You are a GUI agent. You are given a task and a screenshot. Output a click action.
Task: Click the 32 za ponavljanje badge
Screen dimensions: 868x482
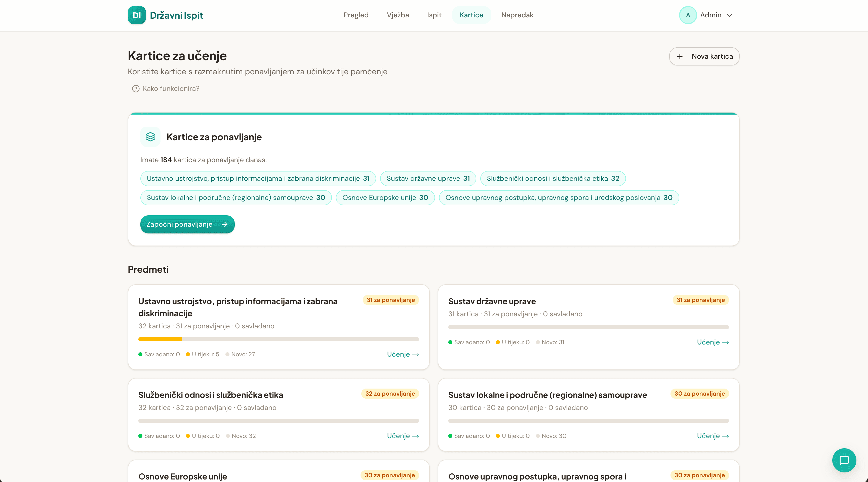pyautogui.click(x=390, y=394)
